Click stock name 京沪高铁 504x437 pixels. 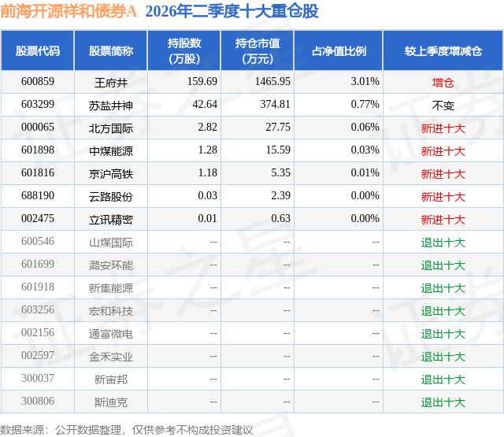pos(111,174)
